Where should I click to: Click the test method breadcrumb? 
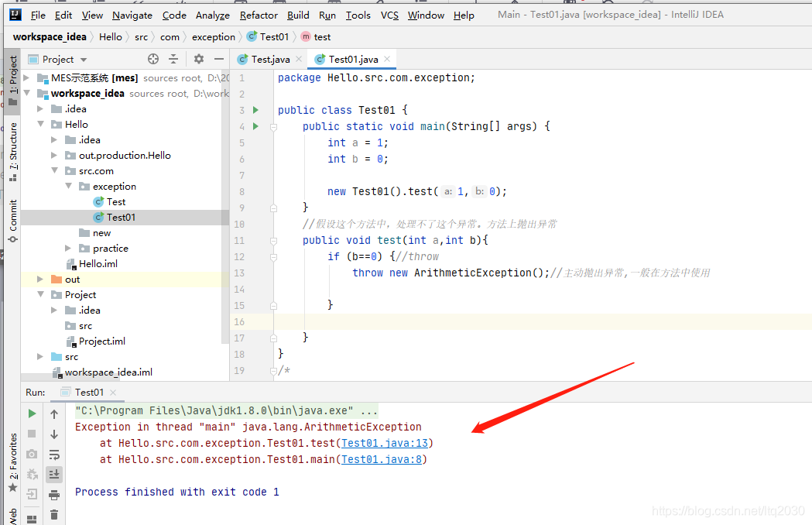point(316,37)
